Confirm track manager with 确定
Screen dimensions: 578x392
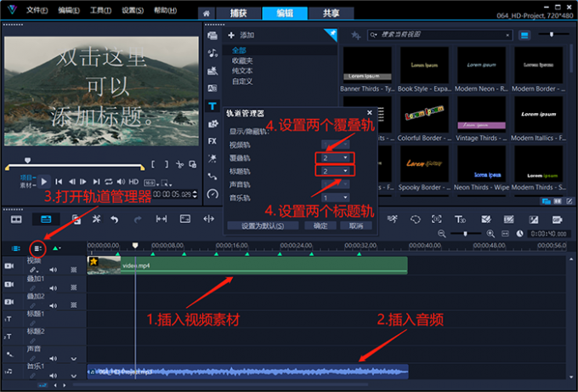point(320,225)
